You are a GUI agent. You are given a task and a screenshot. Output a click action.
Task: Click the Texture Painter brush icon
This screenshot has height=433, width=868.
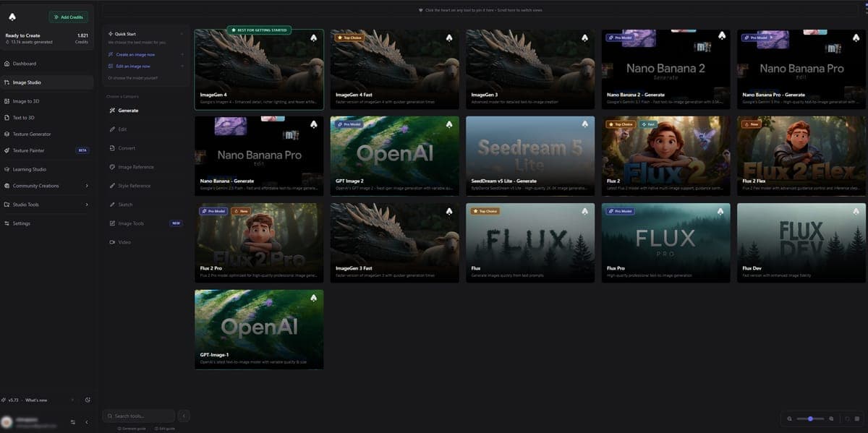7,150
